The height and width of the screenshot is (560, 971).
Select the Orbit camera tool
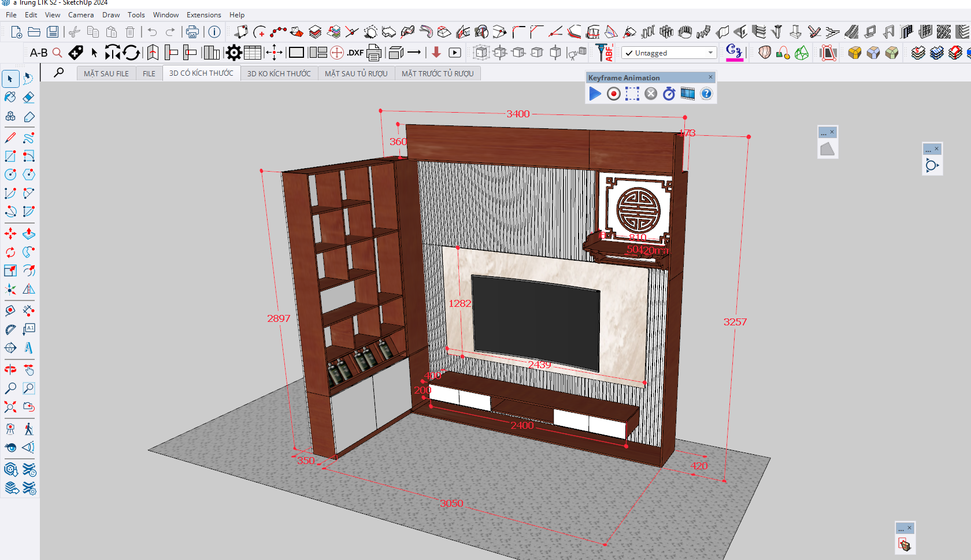pos(10,369)
